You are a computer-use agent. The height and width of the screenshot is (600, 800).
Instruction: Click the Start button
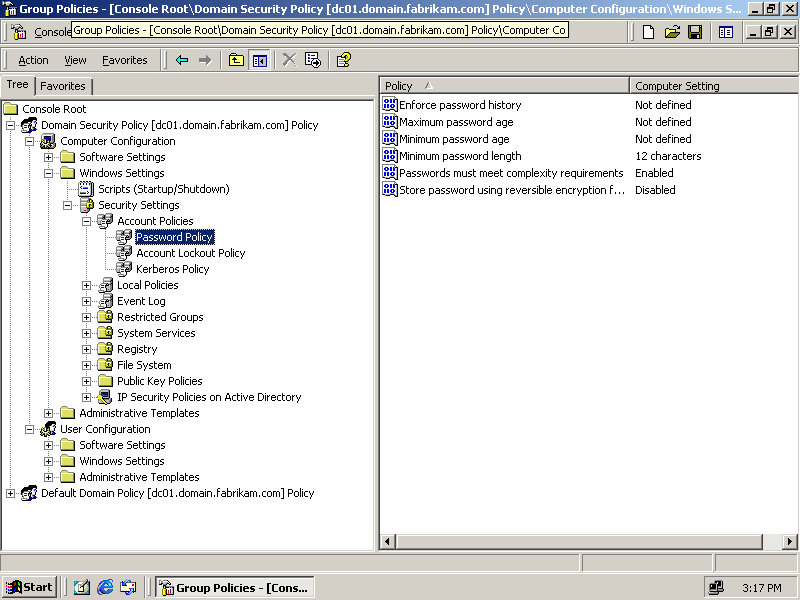point(29,587)
